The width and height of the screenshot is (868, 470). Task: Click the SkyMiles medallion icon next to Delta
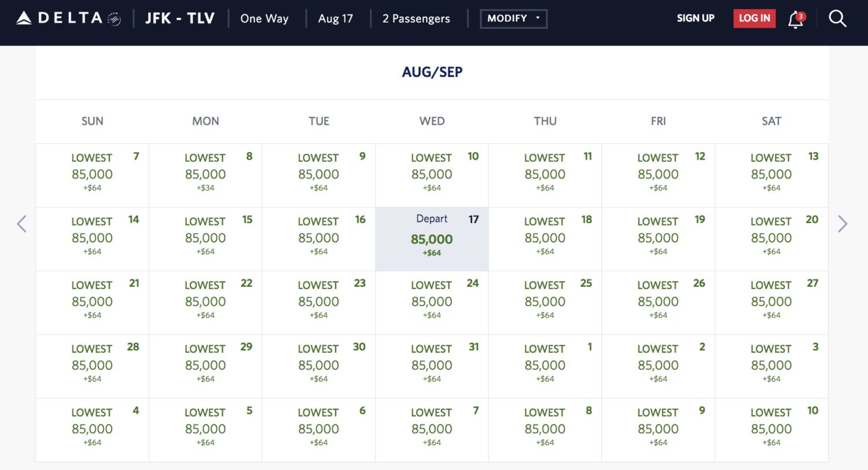pos(115,18)
